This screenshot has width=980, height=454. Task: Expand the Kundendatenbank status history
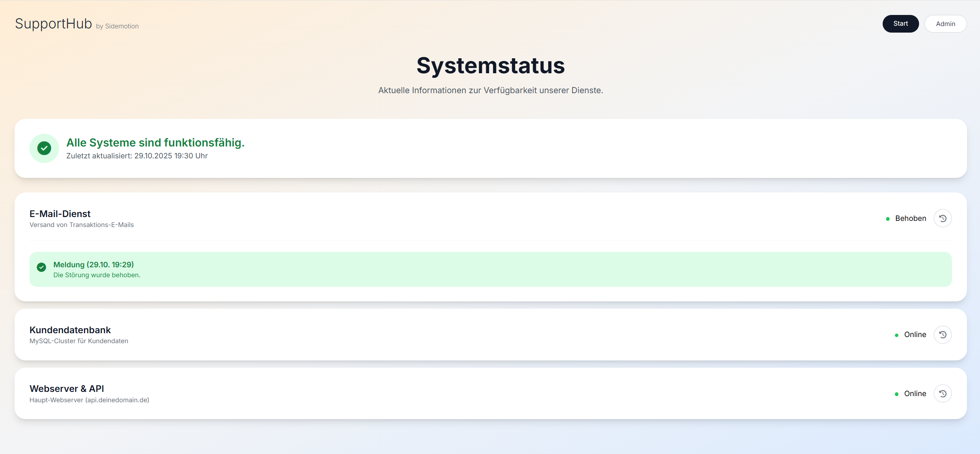pos(943,334)
